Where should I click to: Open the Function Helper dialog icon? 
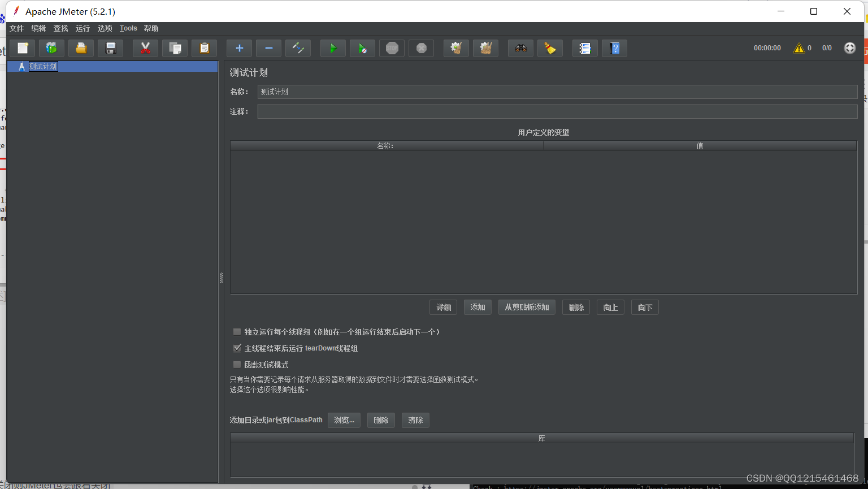(x=585, y=48)
